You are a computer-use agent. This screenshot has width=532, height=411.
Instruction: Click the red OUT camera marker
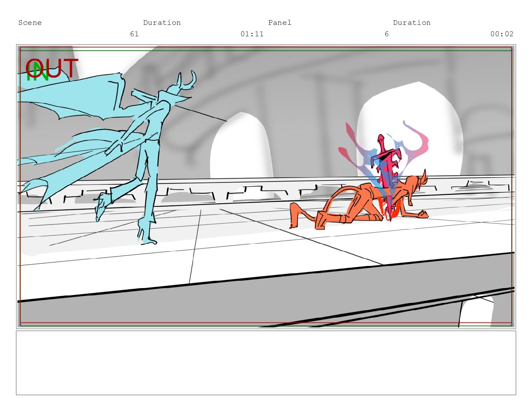pyautogui.click(x=52, y=68)
